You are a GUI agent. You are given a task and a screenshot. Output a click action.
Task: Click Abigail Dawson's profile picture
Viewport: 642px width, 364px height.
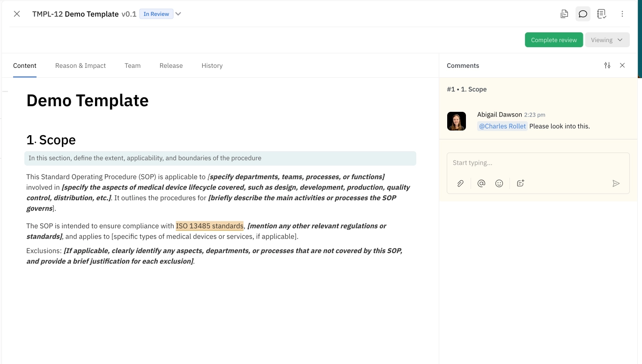click(457, 121)
